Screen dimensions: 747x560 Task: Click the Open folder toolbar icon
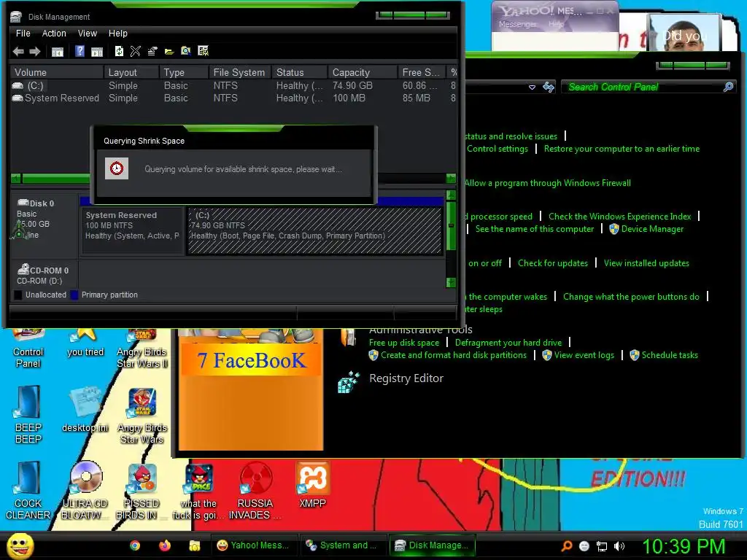tap(169, 52)
